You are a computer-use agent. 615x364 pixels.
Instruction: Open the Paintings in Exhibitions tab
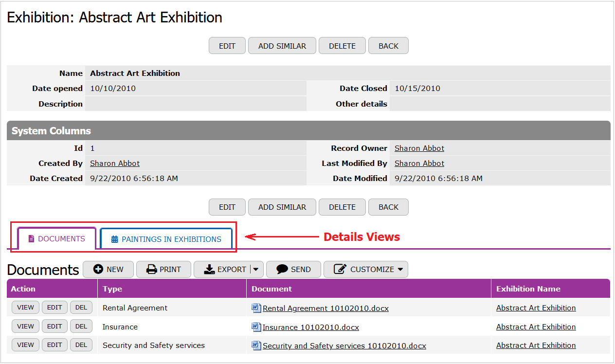166,239
